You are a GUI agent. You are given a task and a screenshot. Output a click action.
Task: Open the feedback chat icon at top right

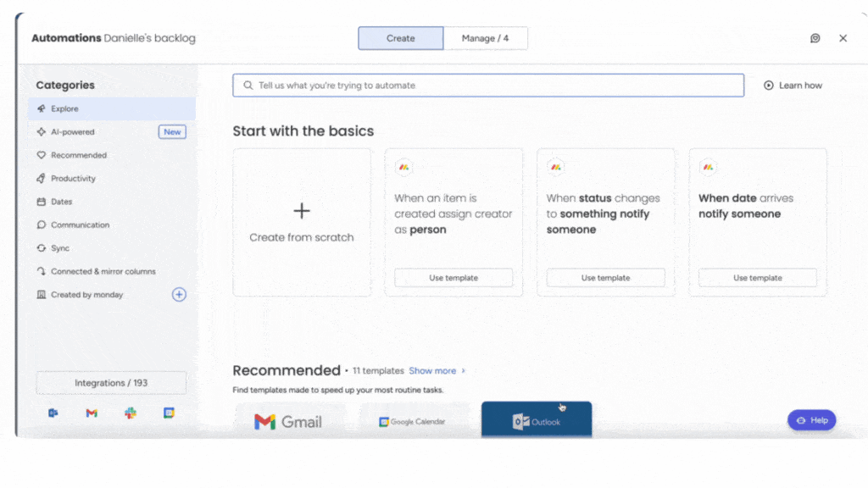point(815,38)
